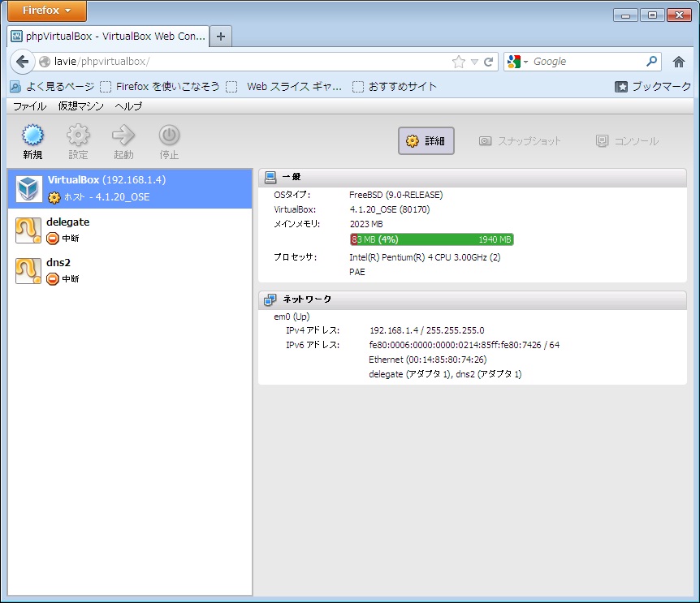Select the VirtualBox host cube icon

point(28,188)
